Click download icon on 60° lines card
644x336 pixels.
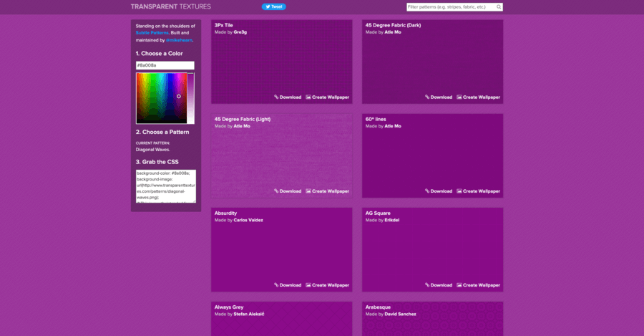[x=427, y=191]
